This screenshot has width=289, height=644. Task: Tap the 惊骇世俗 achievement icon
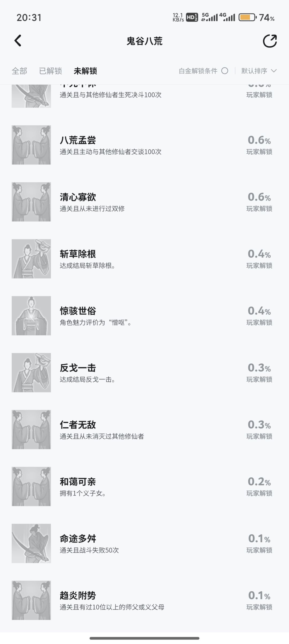(x=31, y=316)
